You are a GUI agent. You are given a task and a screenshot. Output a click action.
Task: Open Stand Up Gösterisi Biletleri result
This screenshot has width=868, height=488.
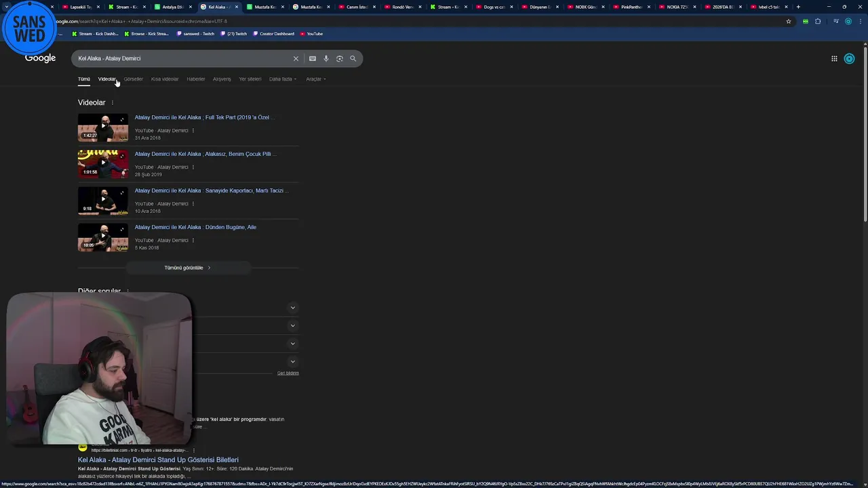click(158, 460)
